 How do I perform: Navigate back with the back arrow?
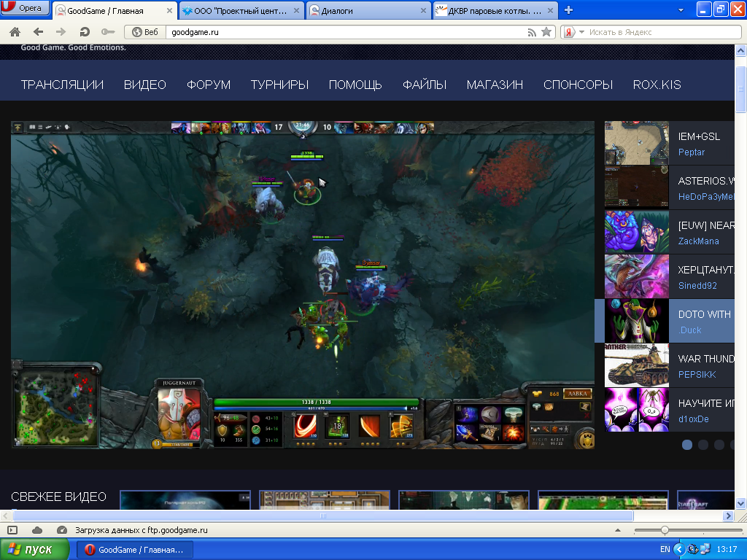pos(38,32)
